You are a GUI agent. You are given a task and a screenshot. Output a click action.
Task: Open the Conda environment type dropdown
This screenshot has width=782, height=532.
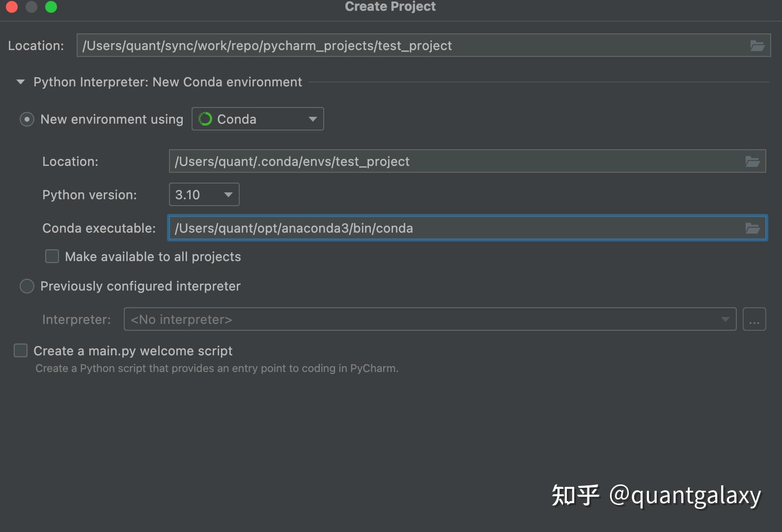[x=258, y=119]
